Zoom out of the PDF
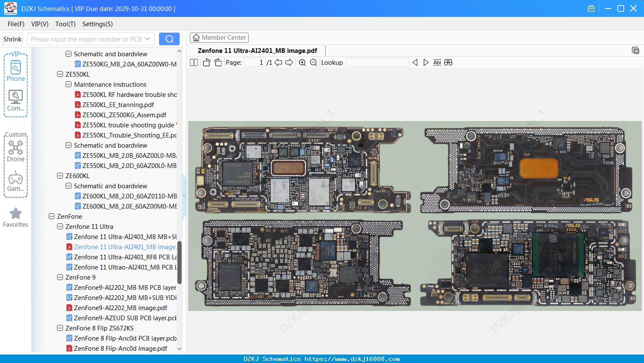 [313, 63]
